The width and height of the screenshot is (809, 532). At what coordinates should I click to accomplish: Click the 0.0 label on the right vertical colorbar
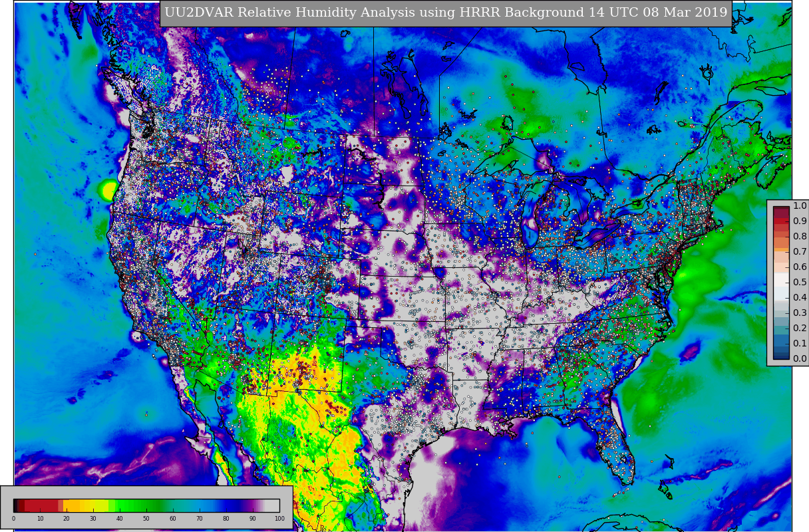click(800, 358)
